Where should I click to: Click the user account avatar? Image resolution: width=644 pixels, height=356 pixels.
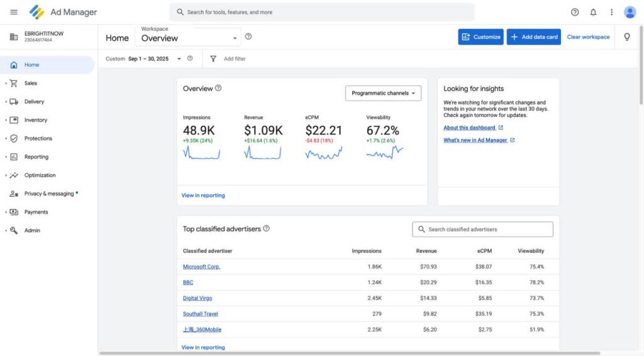tap(630, 12)
